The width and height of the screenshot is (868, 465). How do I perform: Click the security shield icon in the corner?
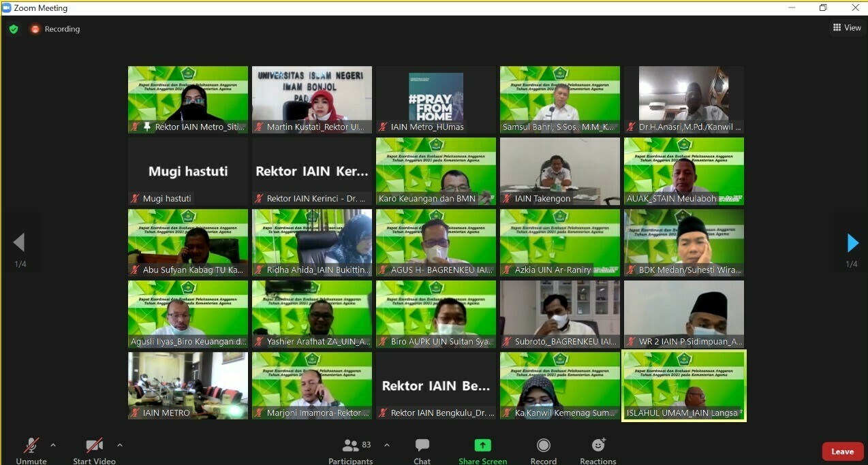click(x=13, y=29)
